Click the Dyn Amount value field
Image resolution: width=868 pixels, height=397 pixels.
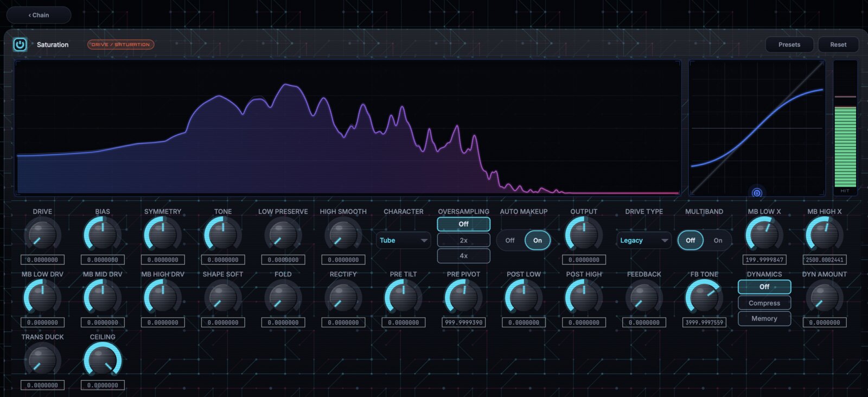coord(824,323)
